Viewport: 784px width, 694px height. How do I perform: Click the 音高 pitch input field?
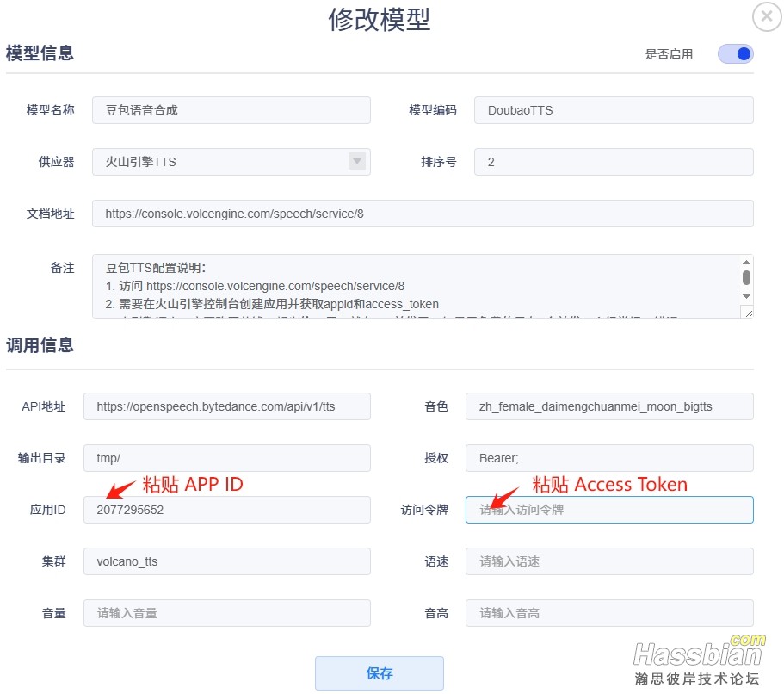coord(609,613)
